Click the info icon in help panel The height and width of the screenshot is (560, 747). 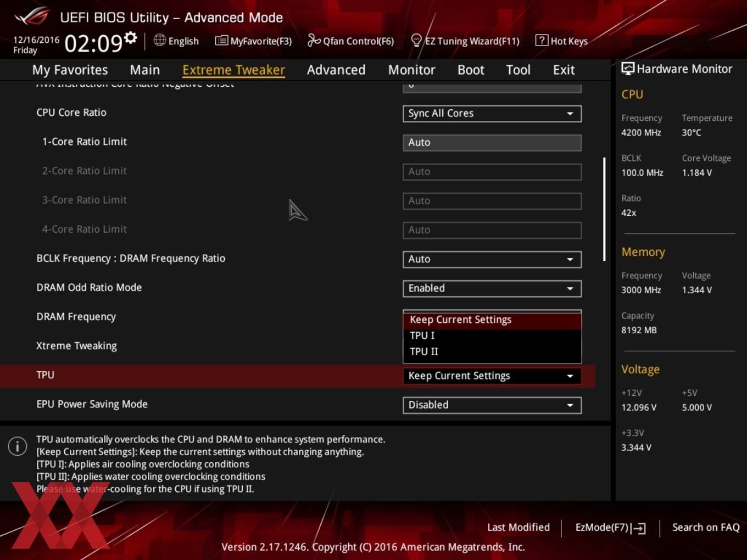click(18, 446)
